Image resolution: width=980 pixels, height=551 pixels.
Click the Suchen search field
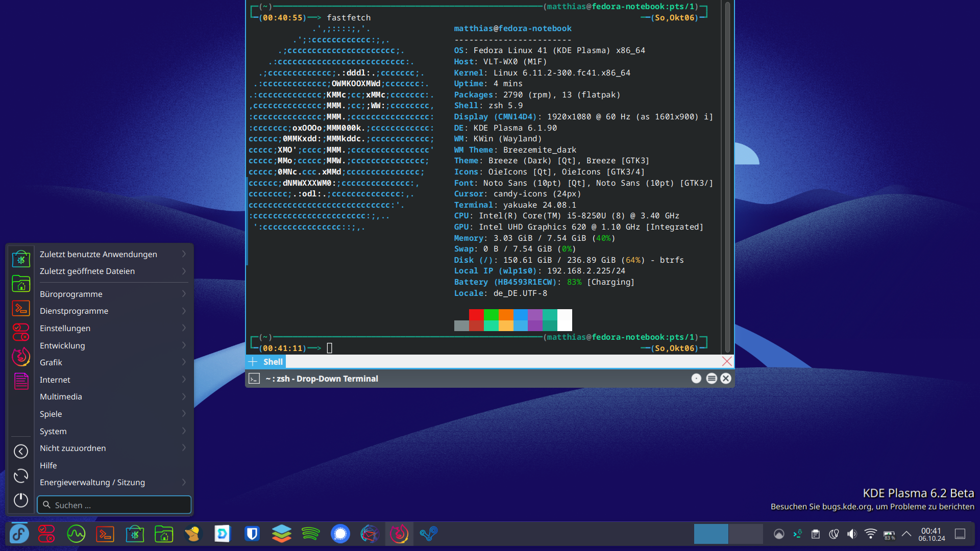pyautogui.click(x=115, y=505)
